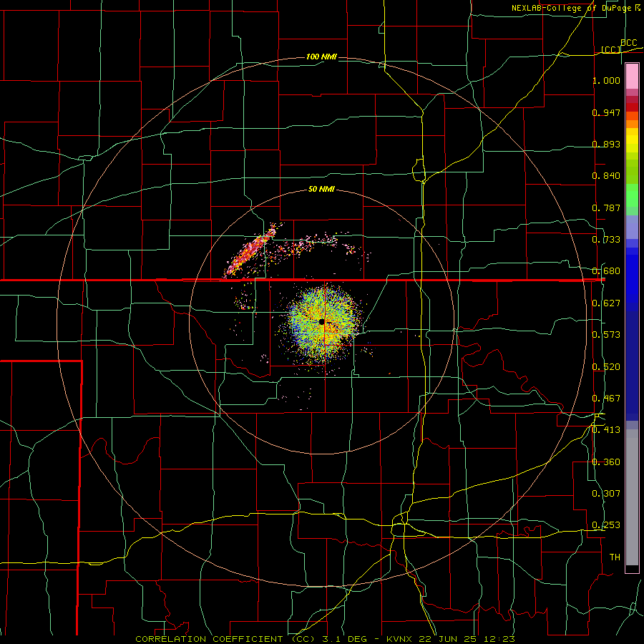The width and height of the screenshot is (644, 644).
Task: Click the [CC] product label
Action: [611, 49]
